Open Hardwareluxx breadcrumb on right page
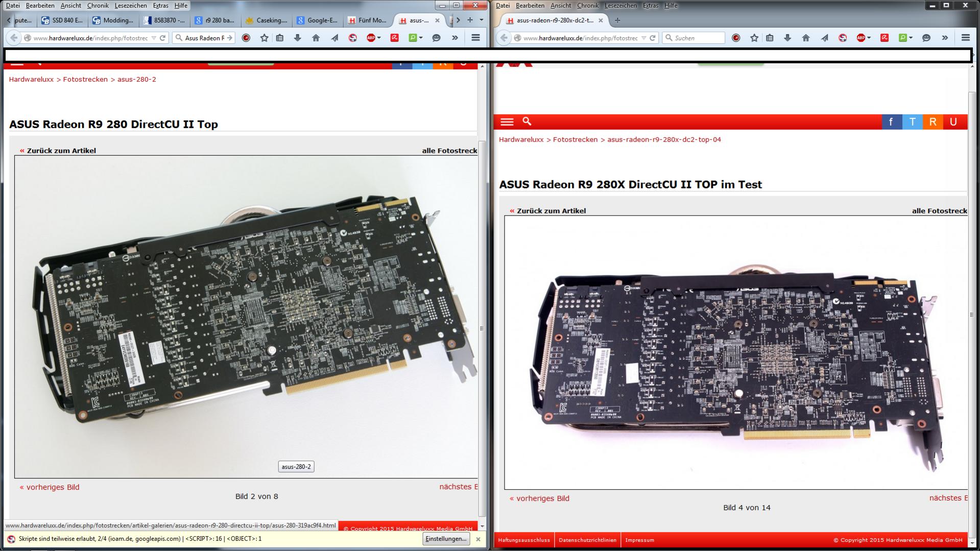 [521, 139]
